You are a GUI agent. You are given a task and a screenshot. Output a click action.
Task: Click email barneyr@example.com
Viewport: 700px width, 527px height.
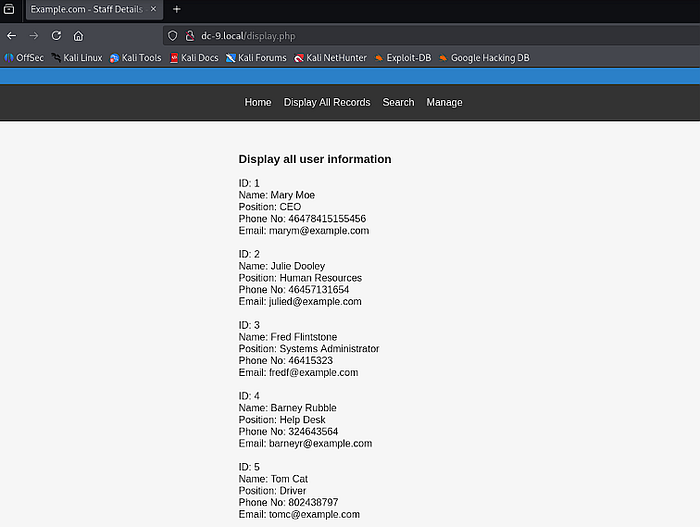pyautogui.click(x=321, y=443)
